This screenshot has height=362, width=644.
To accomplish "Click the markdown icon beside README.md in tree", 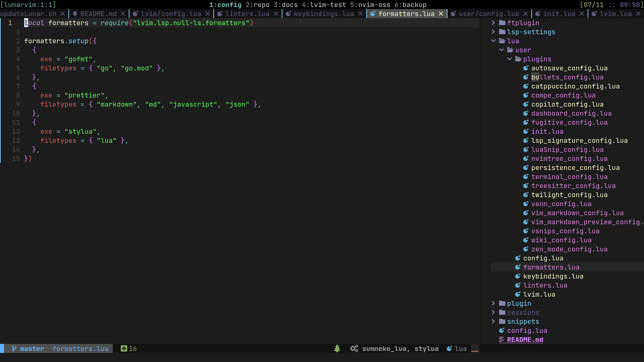I will [x=501, y=340].
